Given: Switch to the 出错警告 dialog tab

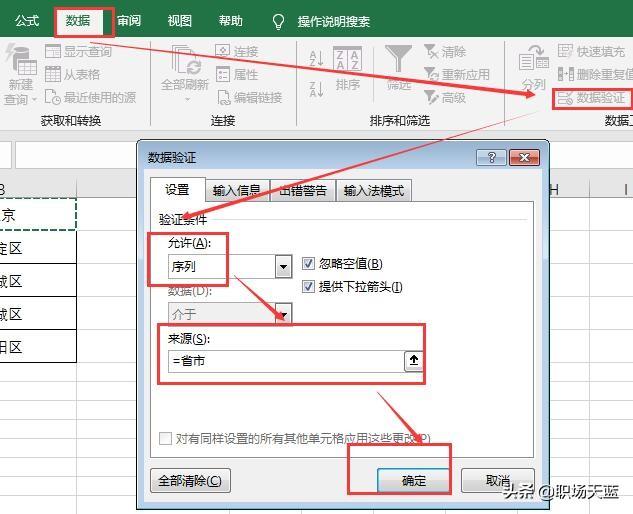Looking at the screenshot, I should (303, 190).
